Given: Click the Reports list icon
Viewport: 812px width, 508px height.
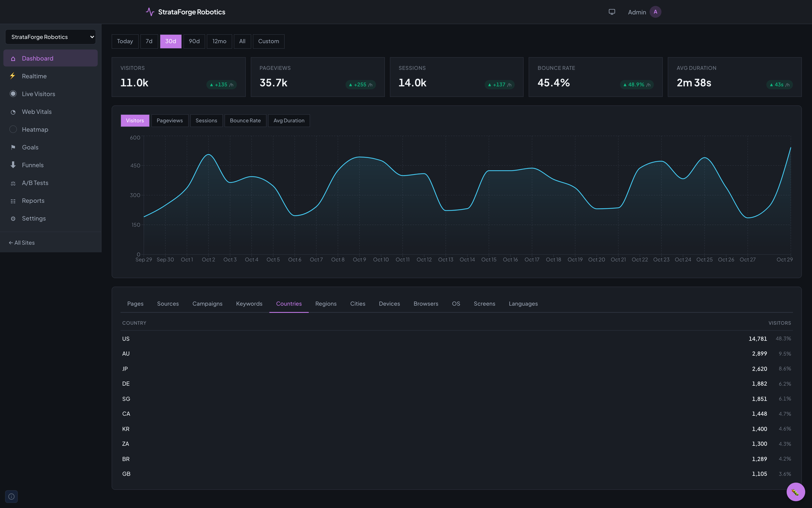Looking at the screenshot, I should coord(13,201).
